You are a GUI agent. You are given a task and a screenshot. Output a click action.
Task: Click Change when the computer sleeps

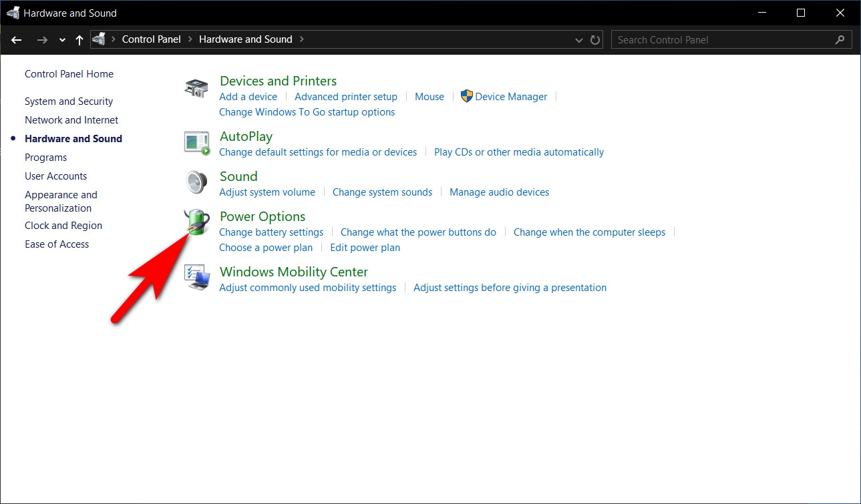(x=589, y=232)
